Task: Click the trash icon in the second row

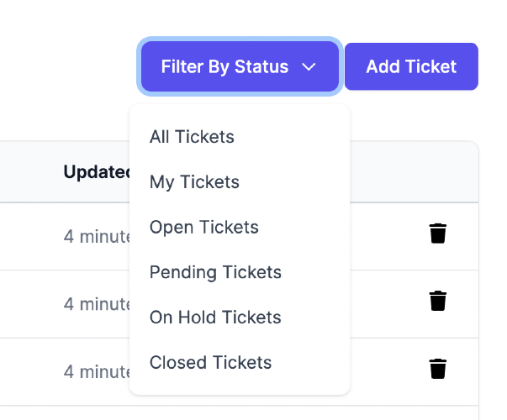Action: (437, 301)
